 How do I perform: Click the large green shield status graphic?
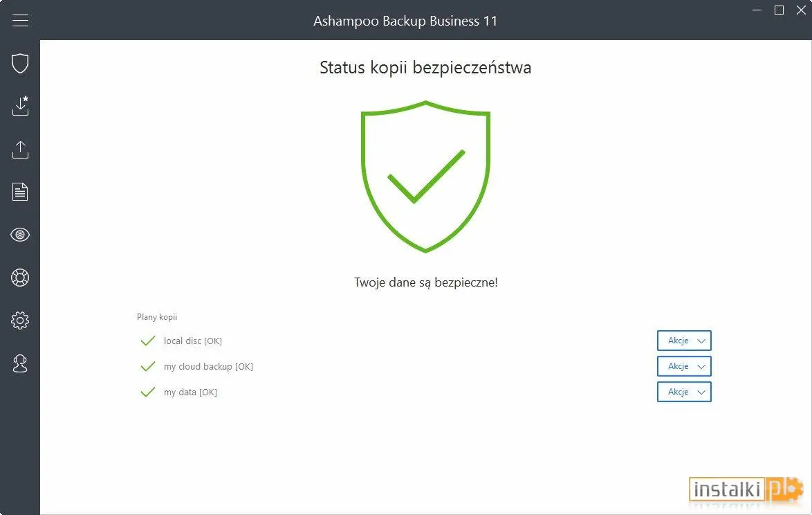click(425, 176)
